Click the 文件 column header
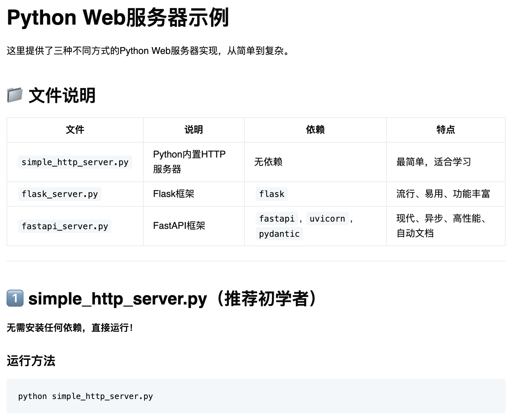515x420 pixels. click(x=75, y=130)
